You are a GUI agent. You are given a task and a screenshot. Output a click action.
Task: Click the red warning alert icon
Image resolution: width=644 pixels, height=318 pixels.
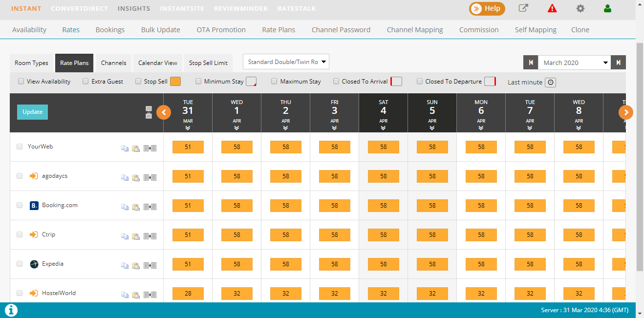(x=552, y=8)
